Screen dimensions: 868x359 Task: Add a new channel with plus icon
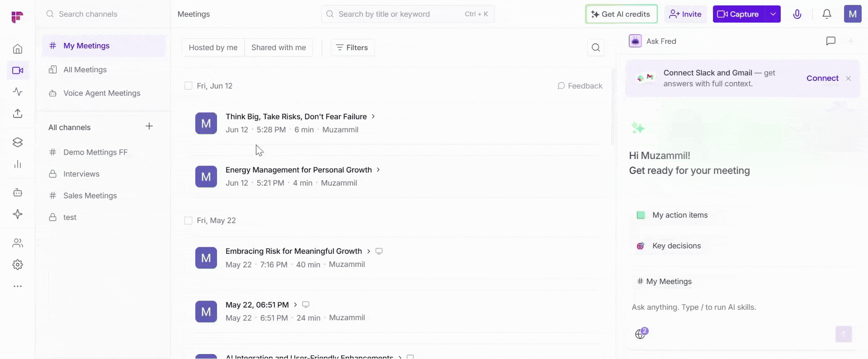pyautogui.click(x=149, y=126)
